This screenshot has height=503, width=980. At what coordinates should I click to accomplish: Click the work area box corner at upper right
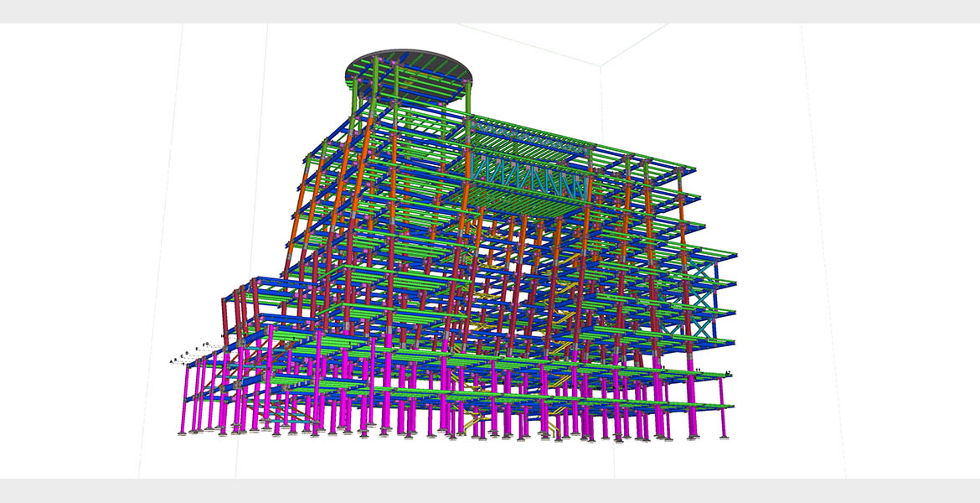click(x=601, y=65)
